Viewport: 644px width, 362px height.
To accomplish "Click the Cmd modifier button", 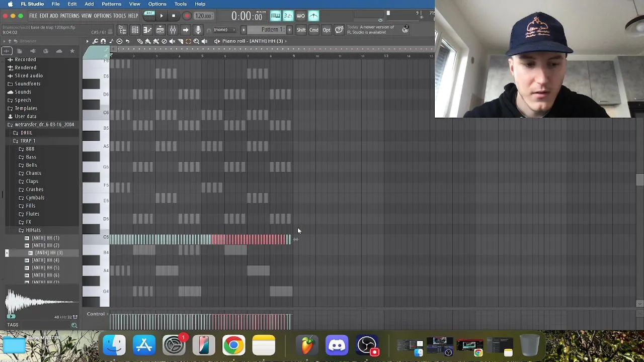I will [313, 30].
